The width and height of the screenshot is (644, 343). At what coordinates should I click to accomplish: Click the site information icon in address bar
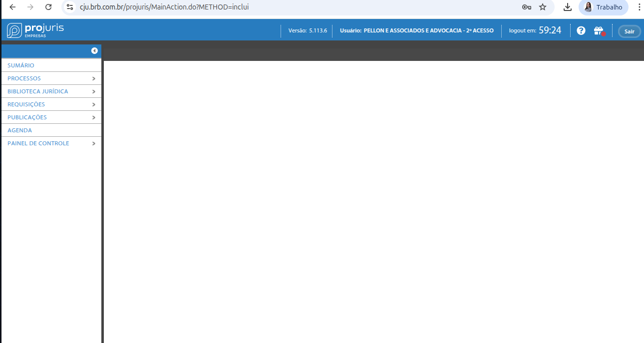tap(70, 7)
